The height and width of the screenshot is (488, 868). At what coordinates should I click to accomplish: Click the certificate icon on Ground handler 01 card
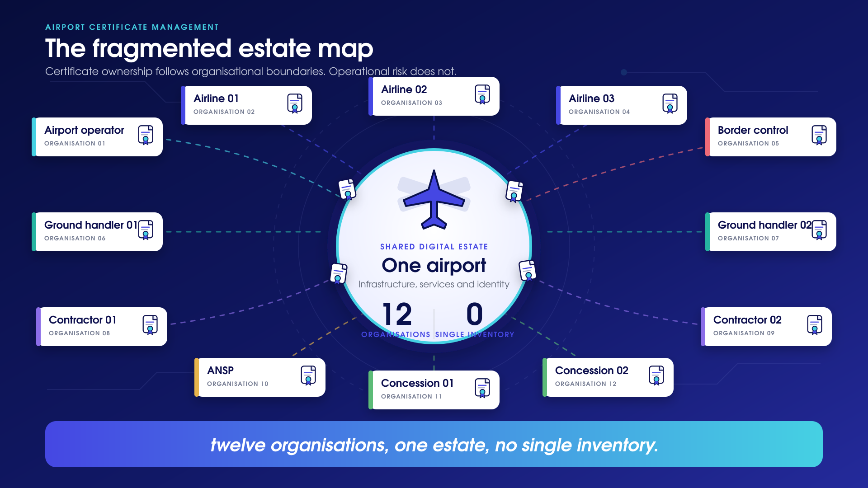(146, 230)
